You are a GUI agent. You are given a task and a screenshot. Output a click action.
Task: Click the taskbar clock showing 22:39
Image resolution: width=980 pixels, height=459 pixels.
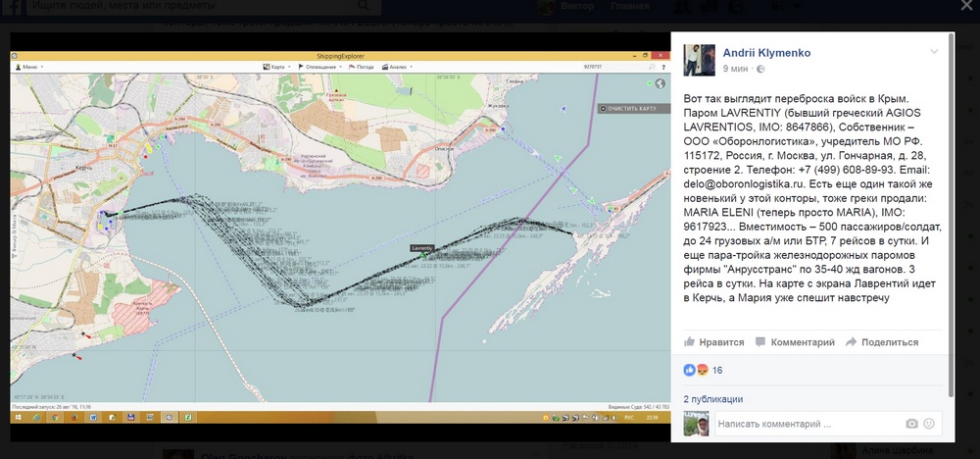click(652, 417)
